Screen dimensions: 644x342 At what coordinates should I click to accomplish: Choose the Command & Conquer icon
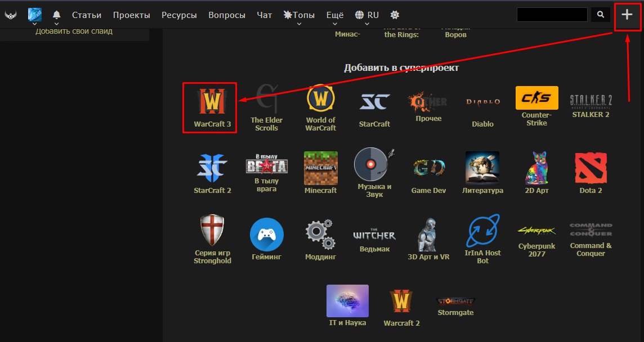coord(591,230)
